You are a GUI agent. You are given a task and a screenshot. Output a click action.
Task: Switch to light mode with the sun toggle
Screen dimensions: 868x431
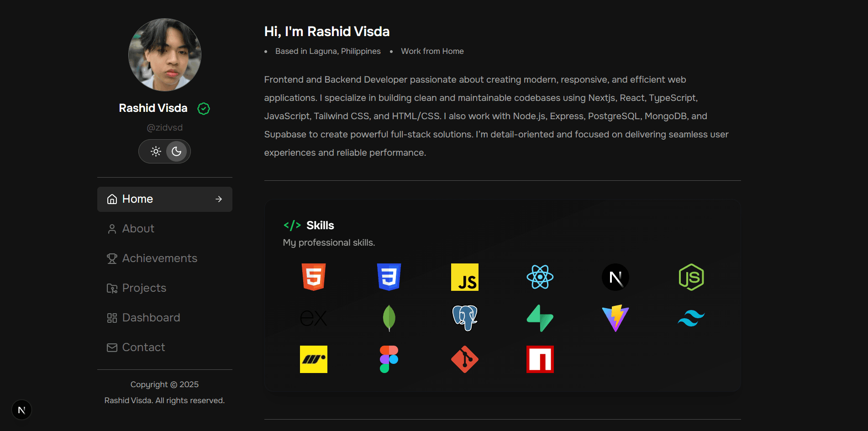click(156, 151)
